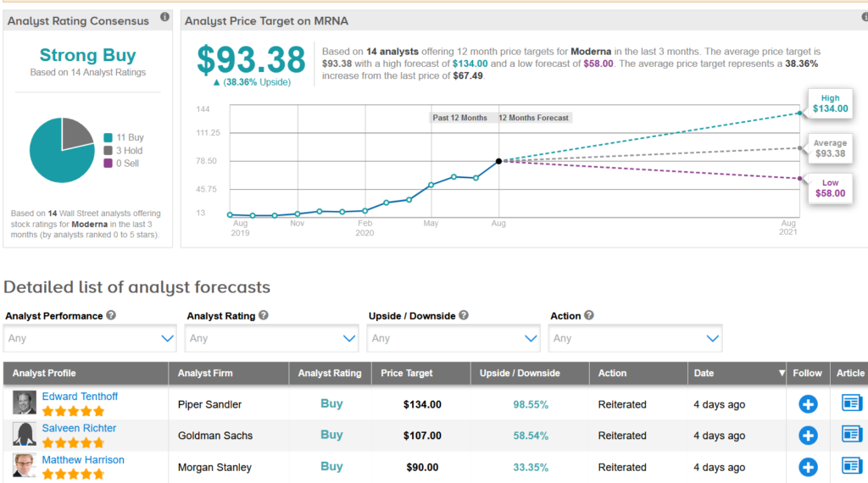Click the 33.35% upside value
This screenshot has width=868, height=483.
(x=531, y=467)
